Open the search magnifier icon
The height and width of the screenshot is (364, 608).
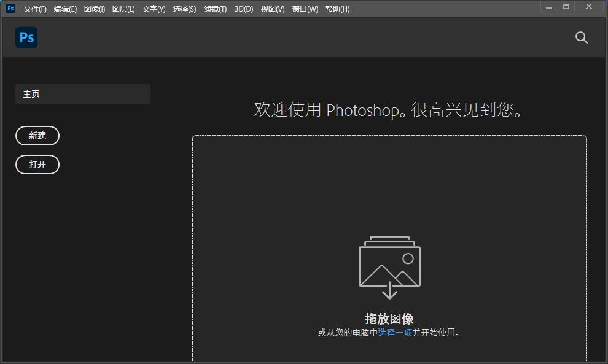click(x=581, y=37)
